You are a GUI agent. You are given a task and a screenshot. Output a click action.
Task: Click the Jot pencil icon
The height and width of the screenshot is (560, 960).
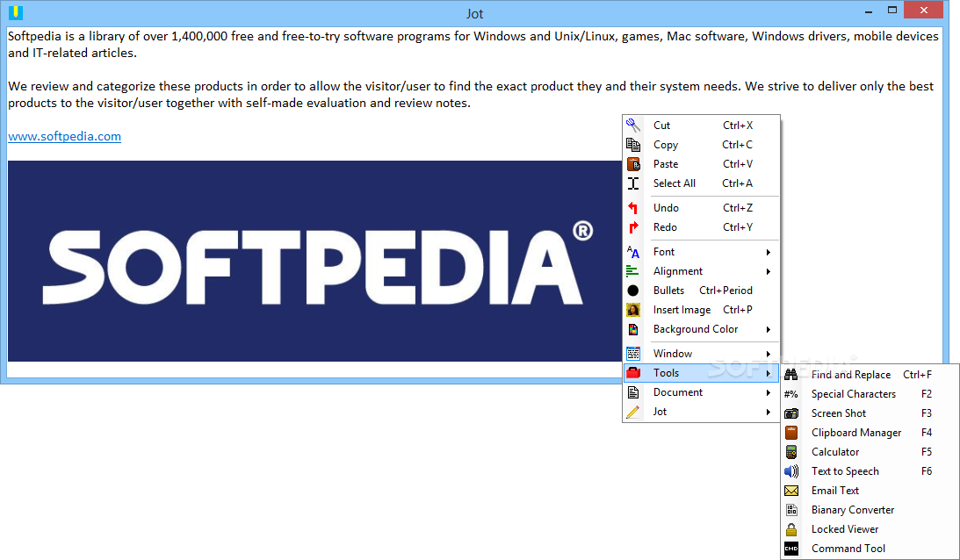coord(633,412)
